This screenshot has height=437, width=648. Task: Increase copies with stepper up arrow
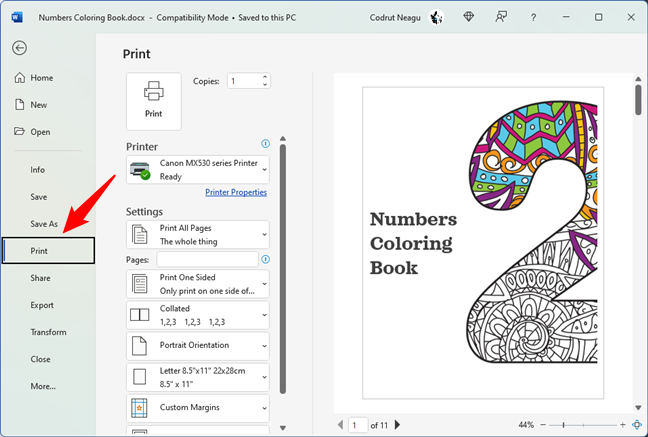click(264, 77)
